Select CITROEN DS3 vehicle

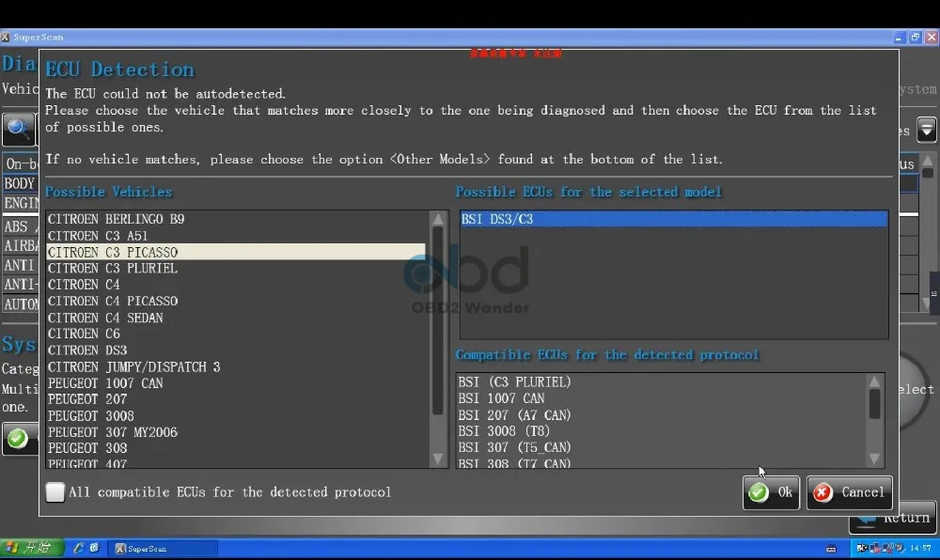(236, 350)
